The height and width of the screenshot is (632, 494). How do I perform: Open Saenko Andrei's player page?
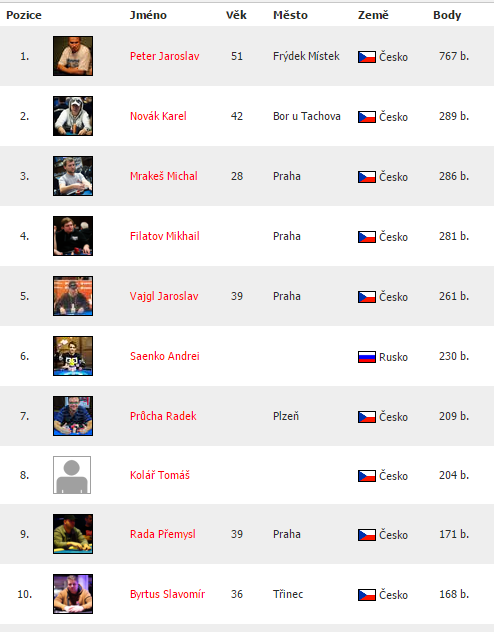[164, 356]
